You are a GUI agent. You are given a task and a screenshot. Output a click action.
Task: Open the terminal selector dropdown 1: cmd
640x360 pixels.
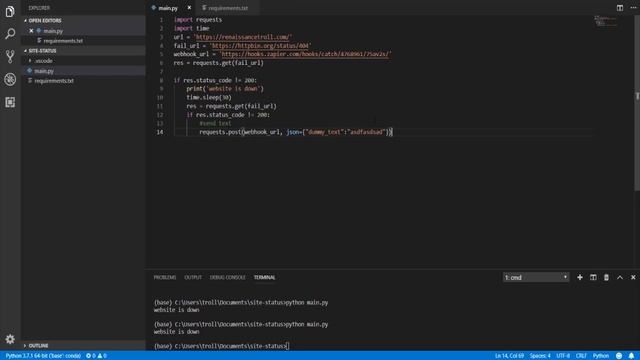pos(536,278)
